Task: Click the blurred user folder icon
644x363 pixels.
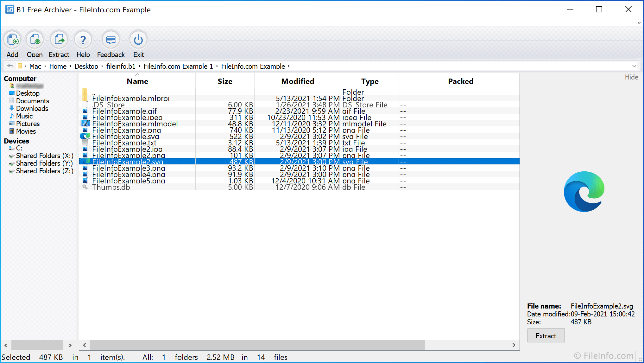Action: coord(12,86)
